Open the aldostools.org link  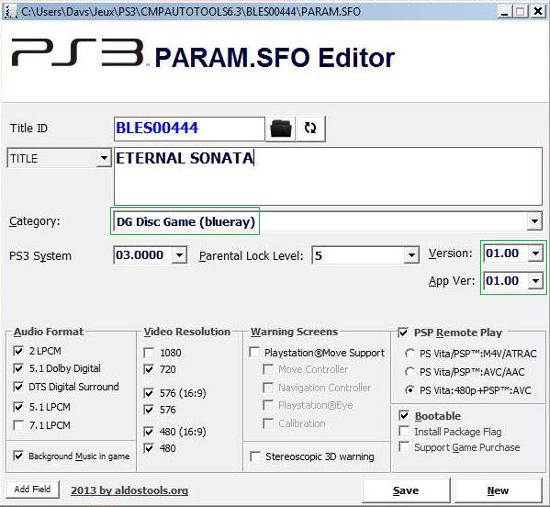coord(129,491)
